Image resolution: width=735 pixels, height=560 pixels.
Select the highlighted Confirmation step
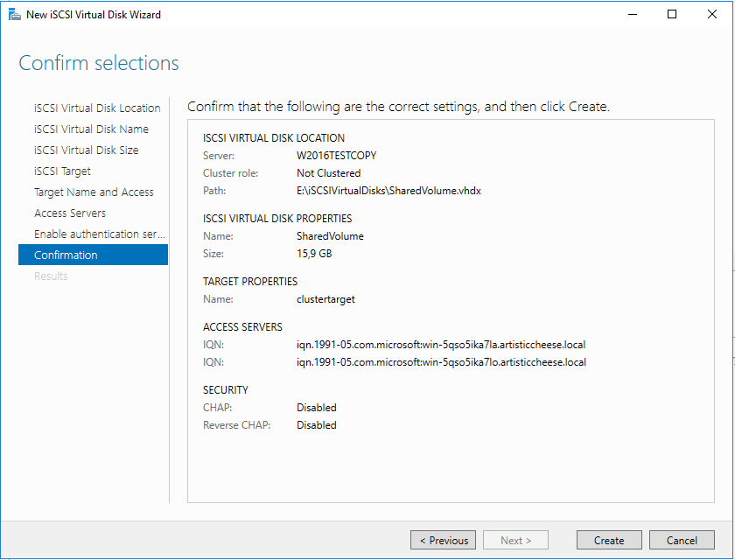click(93, 255)
